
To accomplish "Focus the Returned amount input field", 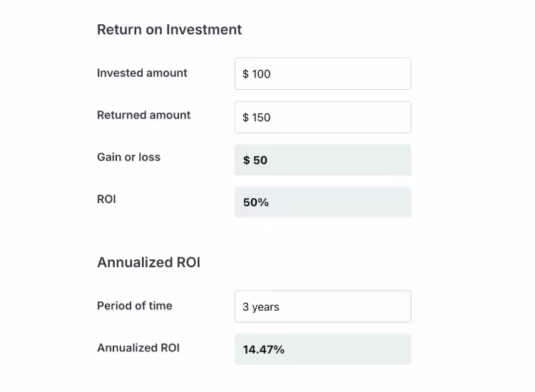I will (x=322, y=118).
